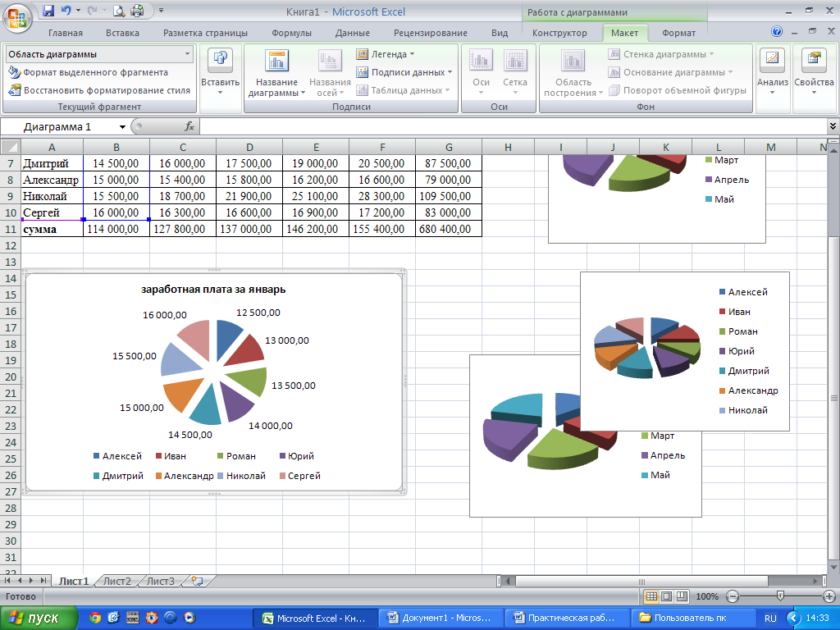
Task: Expand the formula bar
Action: pos(833,126)
